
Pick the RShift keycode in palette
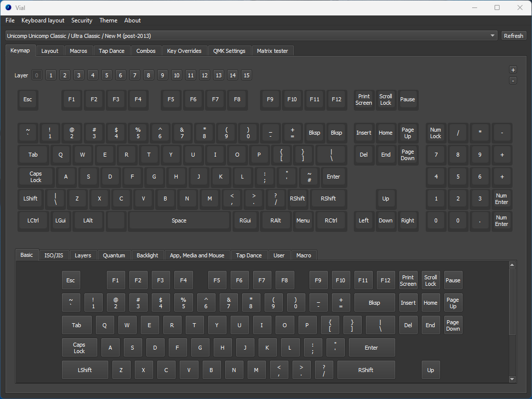366,370
